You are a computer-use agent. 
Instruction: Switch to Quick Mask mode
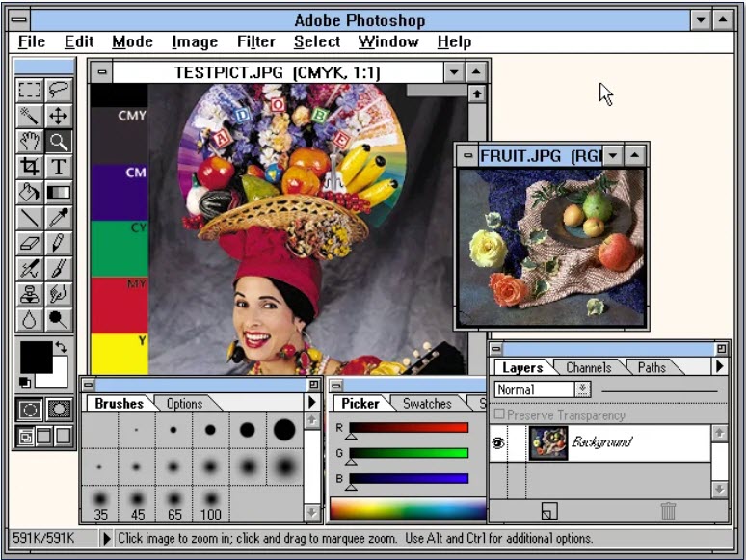pyautogui.click(x=59, y=410)
